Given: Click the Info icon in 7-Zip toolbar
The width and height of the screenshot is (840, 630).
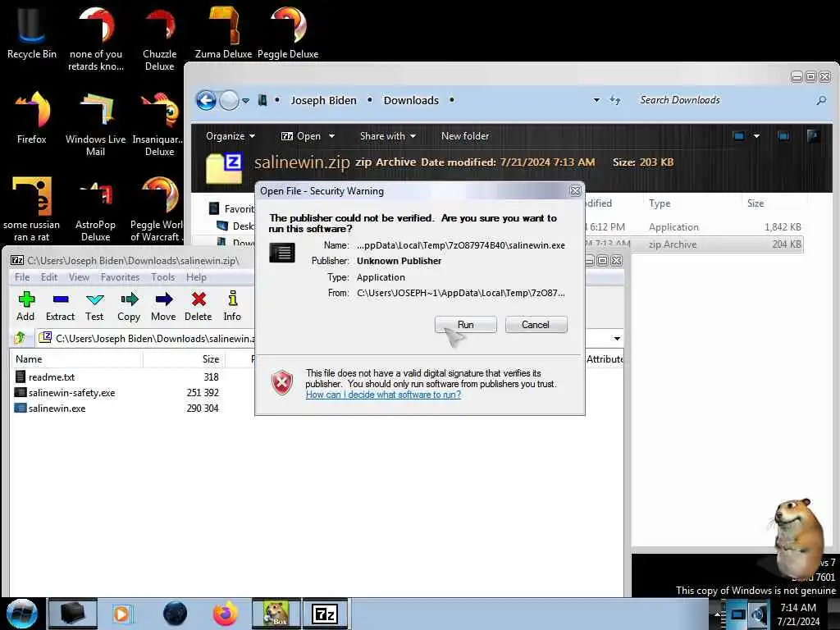Looking at the screenshot, I should (x=232, y=307).
